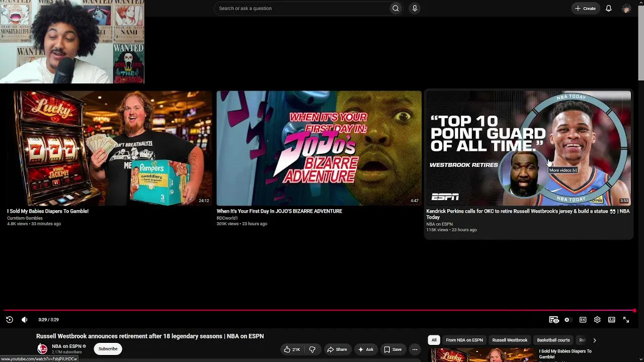Screen dimensions: 644x362
Task: Open the more actions ellipsis menu
Action: 415,349
